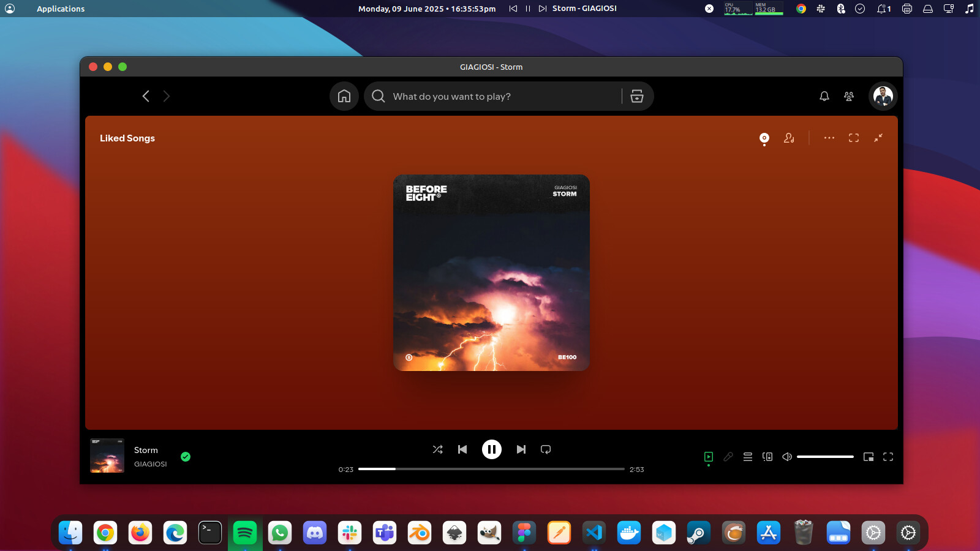Open the miniplayer
The height and width of the screenshot is (551, 980).
click(869, 457)
